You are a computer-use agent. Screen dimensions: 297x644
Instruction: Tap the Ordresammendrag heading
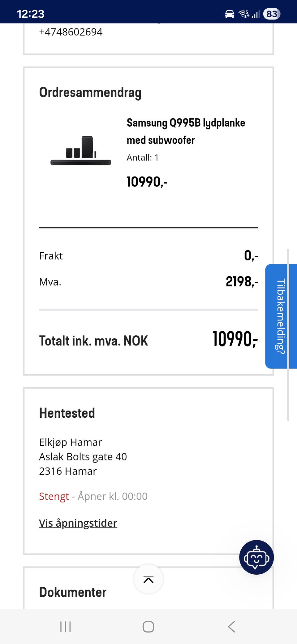tap(90, 93)
